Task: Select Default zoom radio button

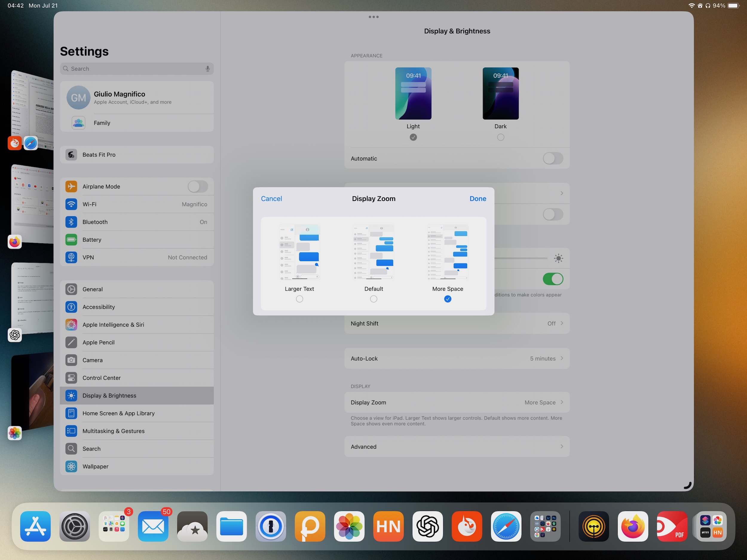Action: pyautogui.click(x=373, y=299)
